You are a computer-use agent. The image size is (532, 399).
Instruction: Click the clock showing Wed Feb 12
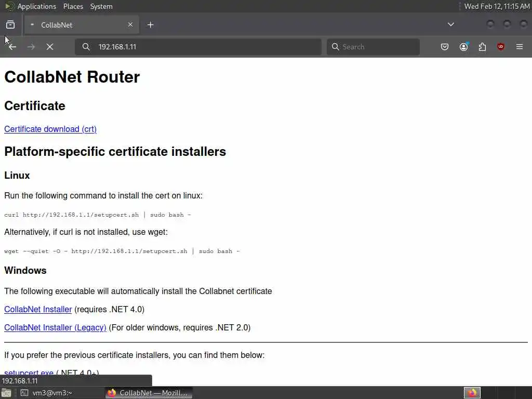497,6
